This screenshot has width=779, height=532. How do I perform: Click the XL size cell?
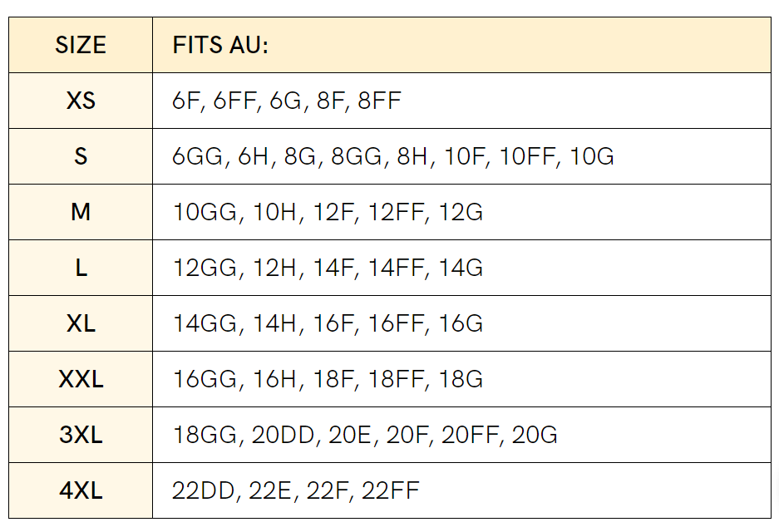[x=81, y=323]
